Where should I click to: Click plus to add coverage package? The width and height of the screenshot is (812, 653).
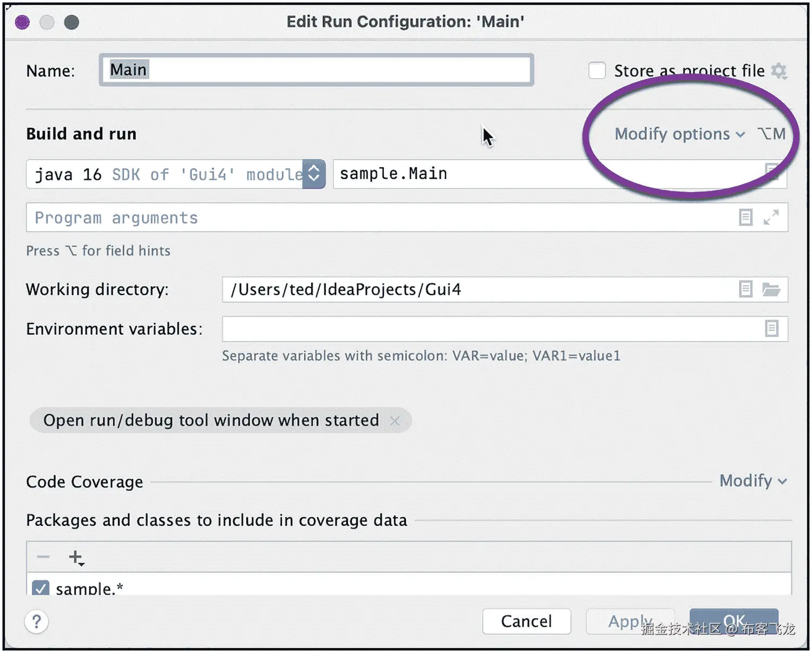pos(76,558)
